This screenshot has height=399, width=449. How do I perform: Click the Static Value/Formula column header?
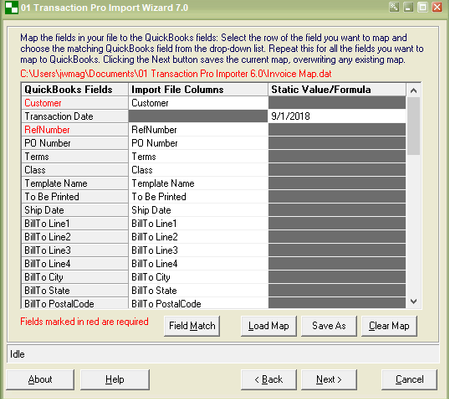coord(337,90)
